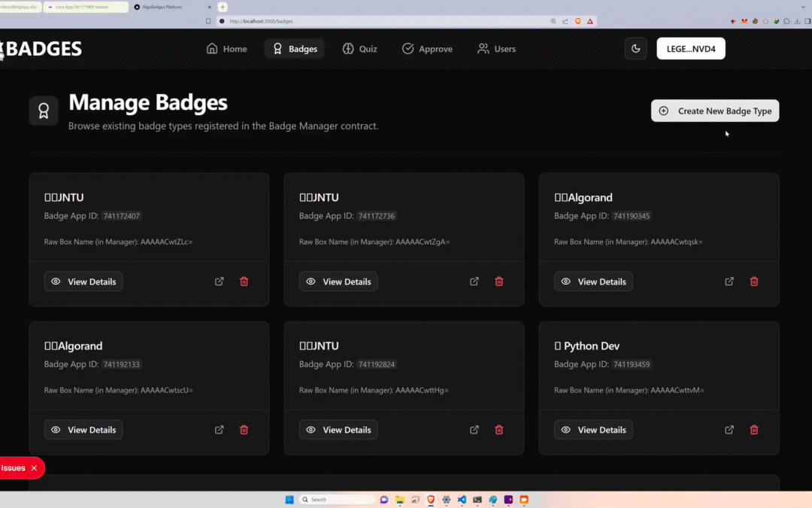Open external link on JNTU badge 741192824

click(x=474, y=430)
